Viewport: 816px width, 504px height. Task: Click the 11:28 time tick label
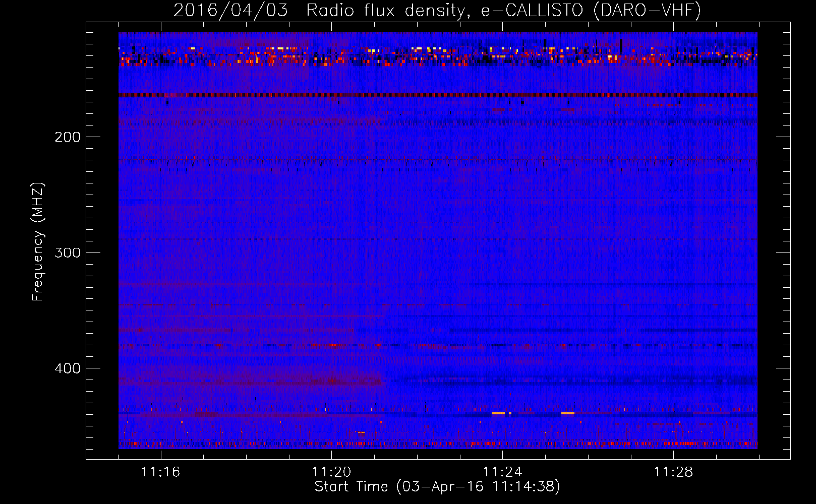pos(674,472)
